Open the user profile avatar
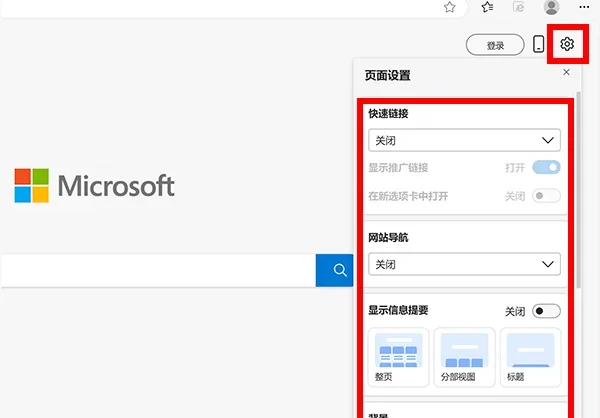The image size is (600, 418). pos(551,7)
